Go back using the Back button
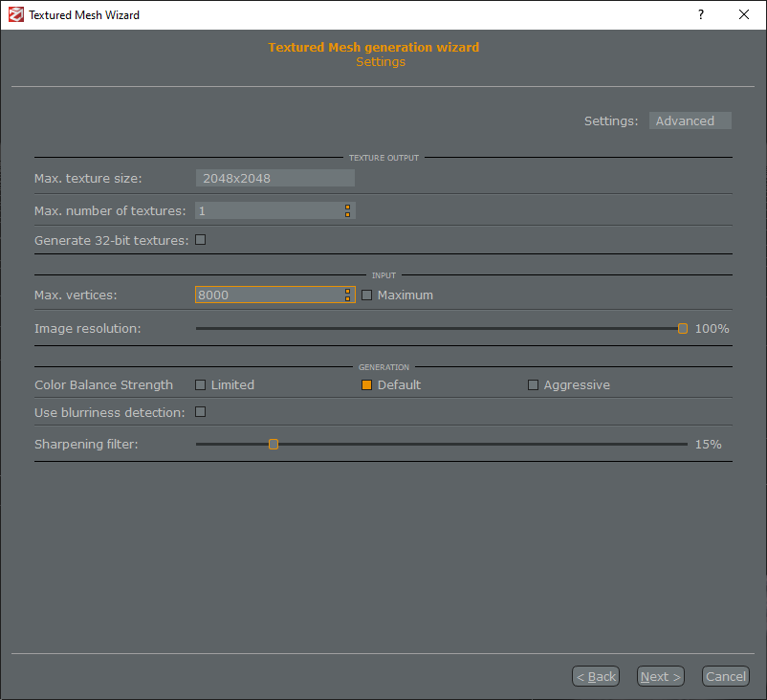 [x=595, y=676]
